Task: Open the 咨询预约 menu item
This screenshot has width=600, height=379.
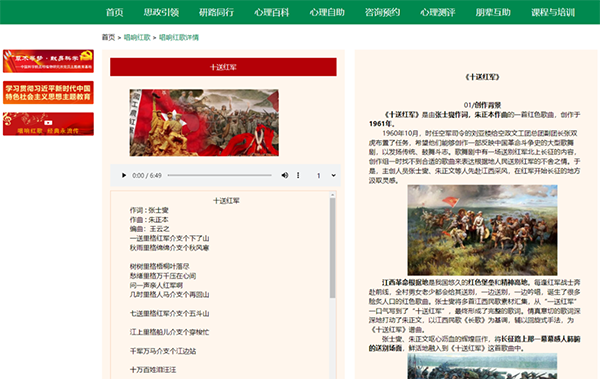Action: (382, 12)
